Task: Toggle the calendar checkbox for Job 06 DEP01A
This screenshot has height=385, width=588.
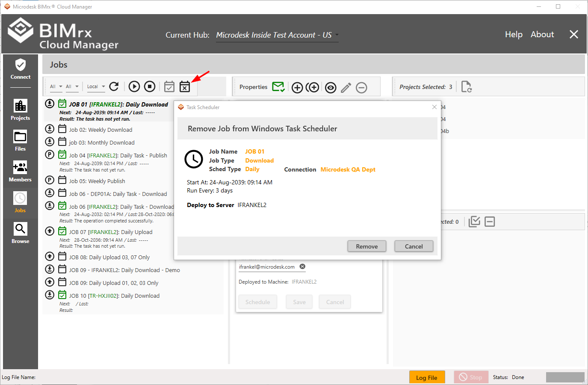Action: click(62, 193)
